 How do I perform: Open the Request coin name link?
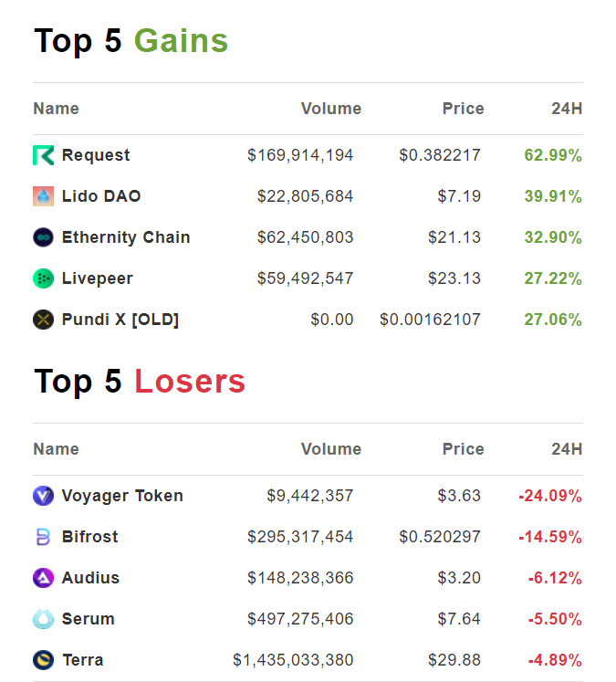pos(96,155)
